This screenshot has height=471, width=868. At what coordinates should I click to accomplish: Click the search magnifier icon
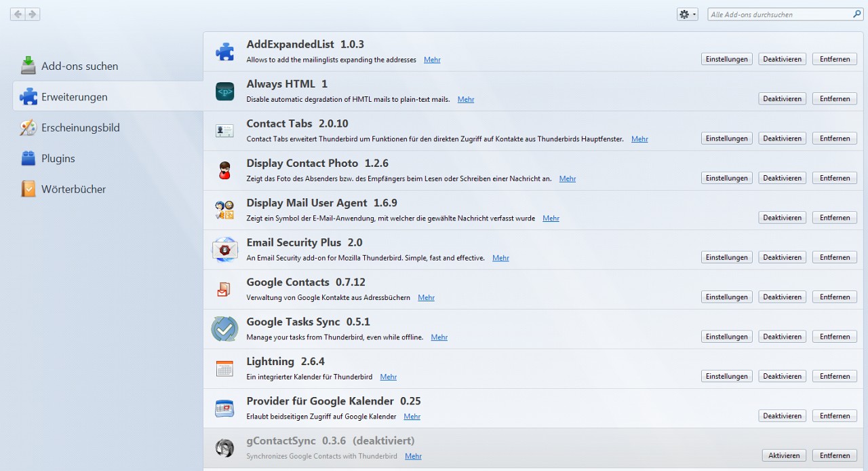(857, 14)
